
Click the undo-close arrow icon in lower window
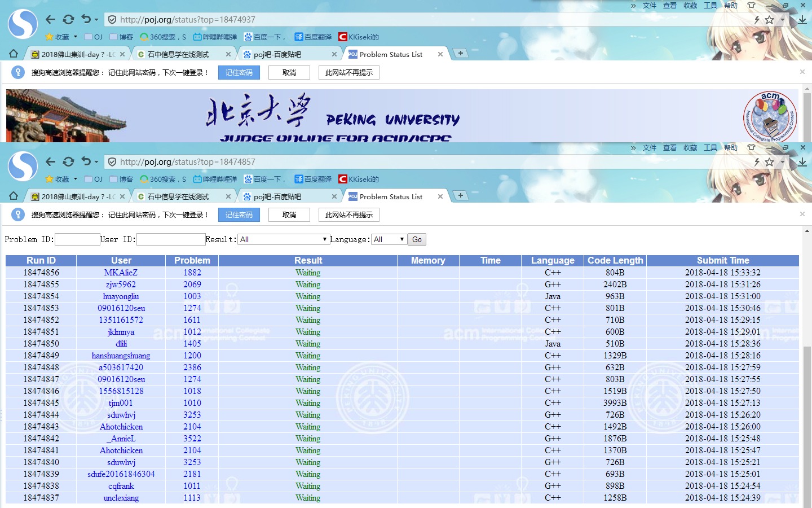(86, 161)
